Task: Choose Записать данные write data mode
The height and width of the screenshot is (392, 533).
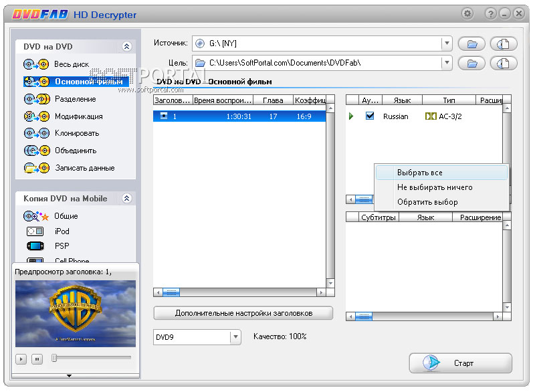Action: tap(69, 168)
